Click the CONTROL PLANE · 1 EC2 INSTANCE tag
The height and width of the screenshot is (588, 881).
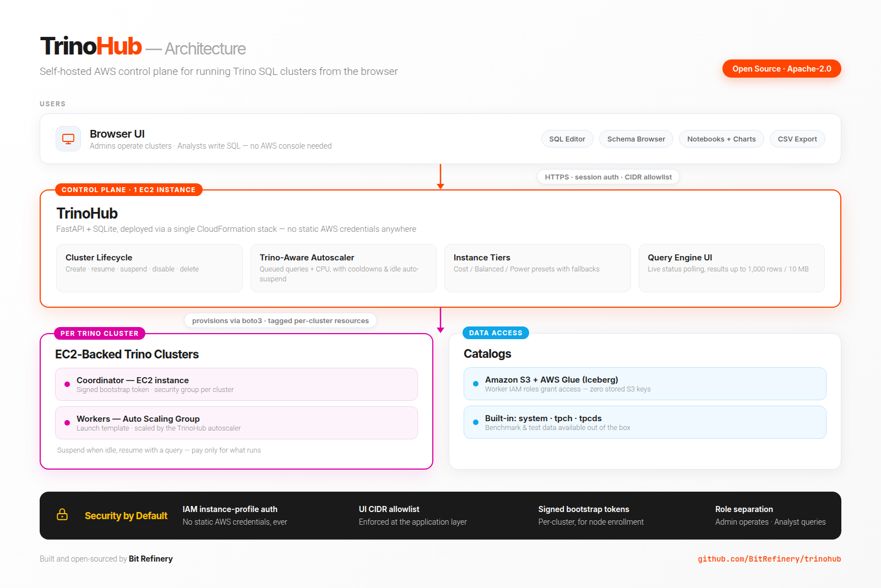[x=129, y=189]
